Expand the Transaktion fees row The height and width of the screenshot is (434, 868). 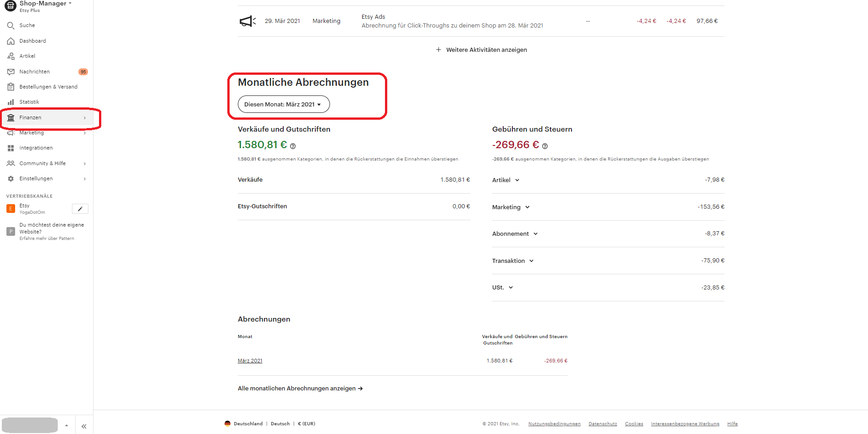tap(531, 261)
